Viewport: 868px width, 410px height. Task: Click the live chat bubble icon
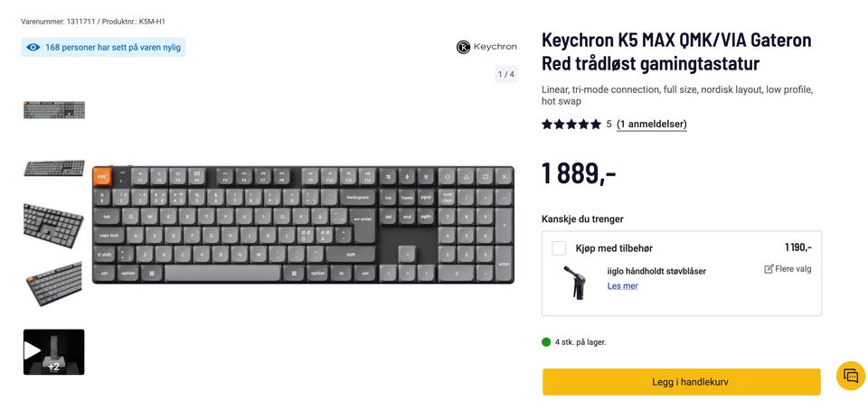[850, 376]
